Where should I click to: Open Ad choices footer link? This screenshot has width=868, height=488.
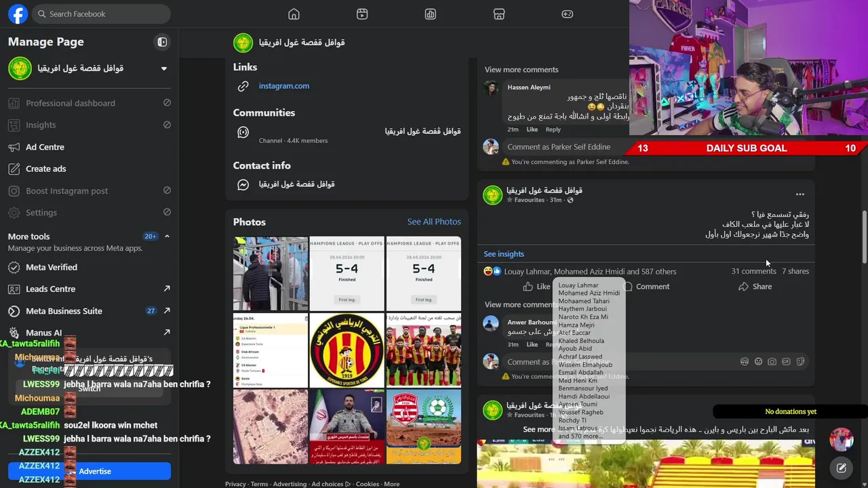pyautogui.click(x=331, y=484)
